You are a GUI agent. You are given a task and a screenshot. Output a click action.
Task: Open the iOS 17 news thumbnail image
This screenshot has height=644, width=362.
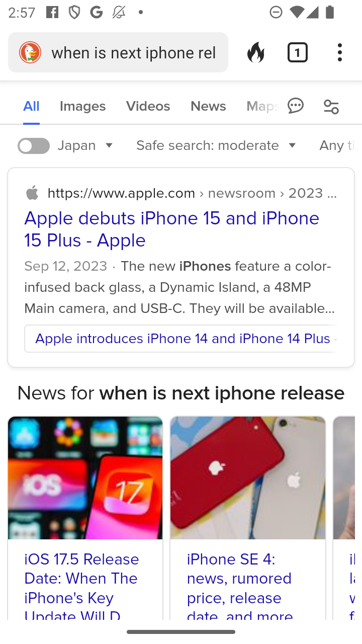[x=85, y=478]
